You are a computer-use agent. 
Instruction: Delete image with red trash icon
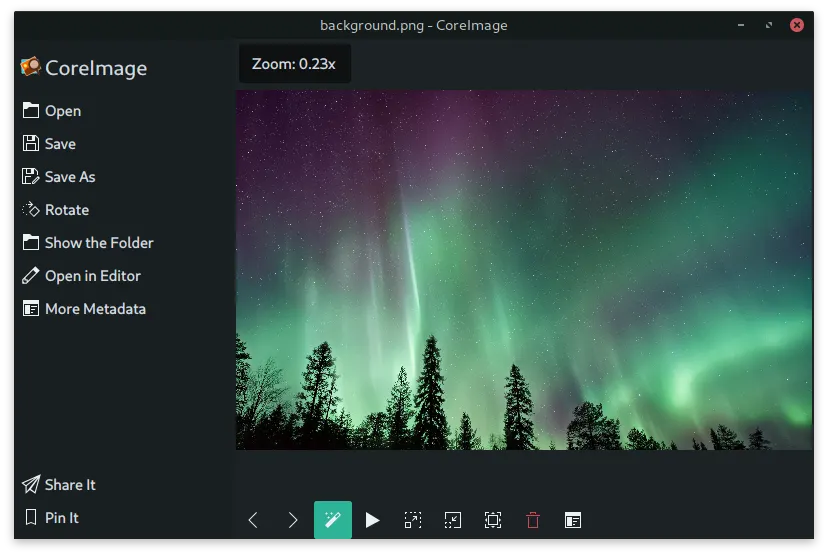(533, 520)
